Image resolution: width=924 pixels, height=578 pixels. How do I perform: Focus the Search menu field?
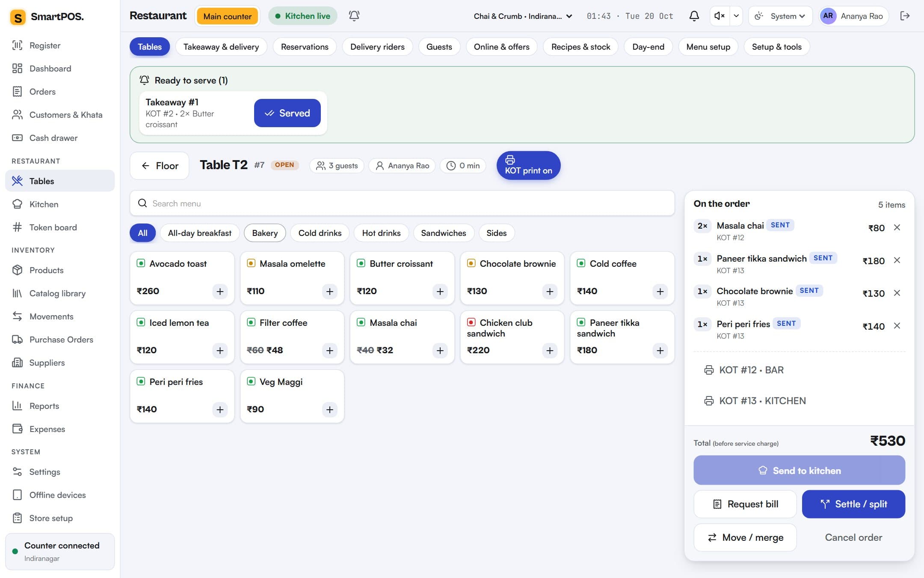[402, 203]
